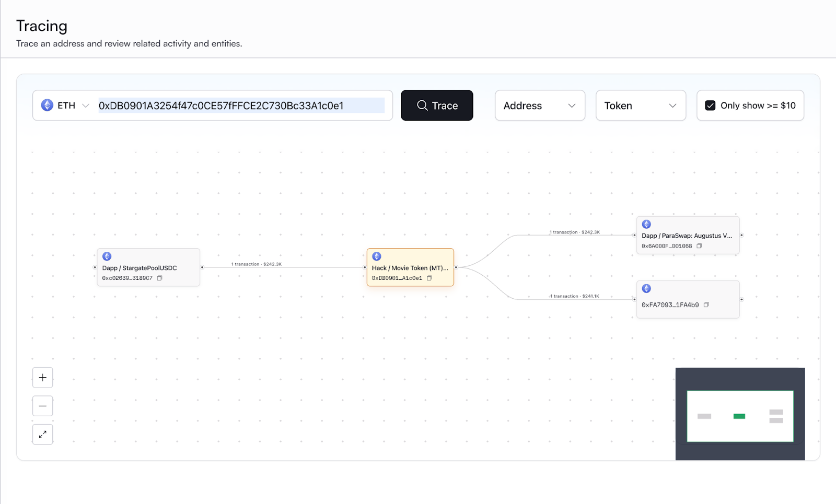836x504 pixels.
Task: Copy the Hack Movie Token address
Action: 429,278
